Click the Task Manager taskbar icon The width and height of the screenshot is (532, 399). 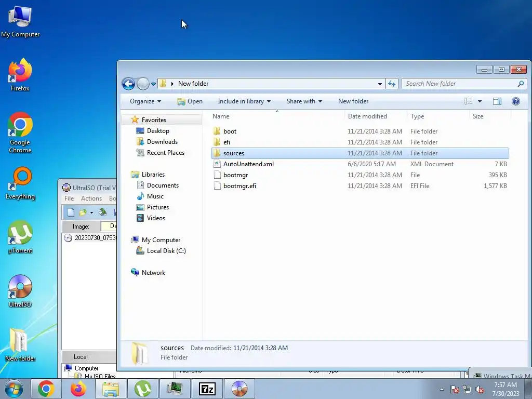point(175,389)
